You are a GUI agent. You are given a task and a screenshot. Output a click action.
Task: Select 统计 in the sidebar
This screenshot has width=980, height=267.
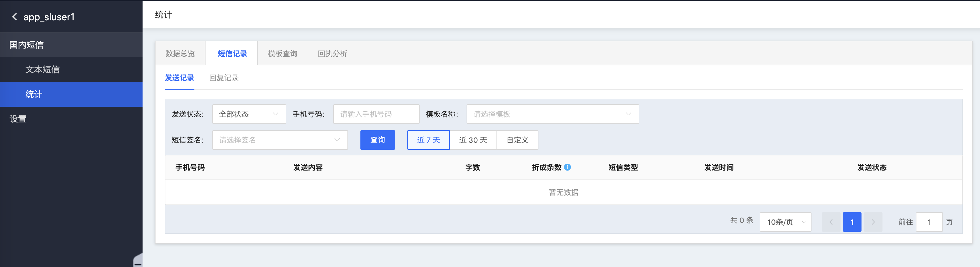(71, 94)
